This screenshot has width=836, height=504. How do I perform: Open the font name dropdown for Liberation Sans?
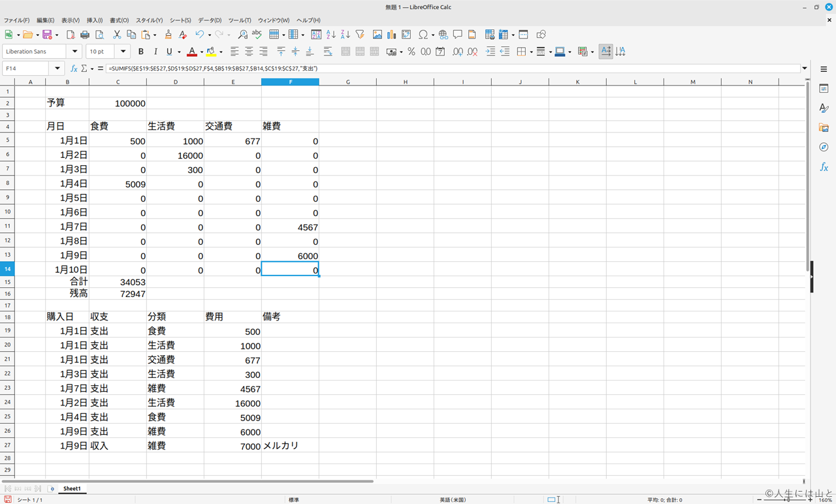75,52
